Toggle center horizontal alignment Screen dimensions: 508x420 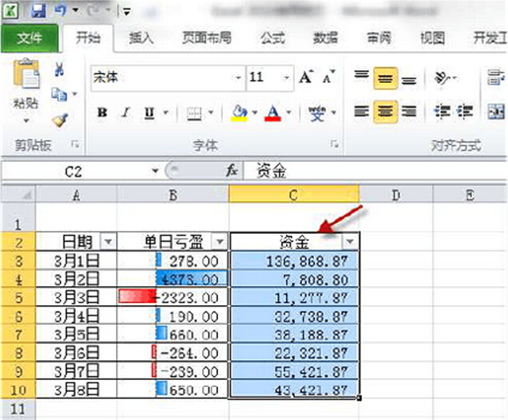(x=386, y=112)
